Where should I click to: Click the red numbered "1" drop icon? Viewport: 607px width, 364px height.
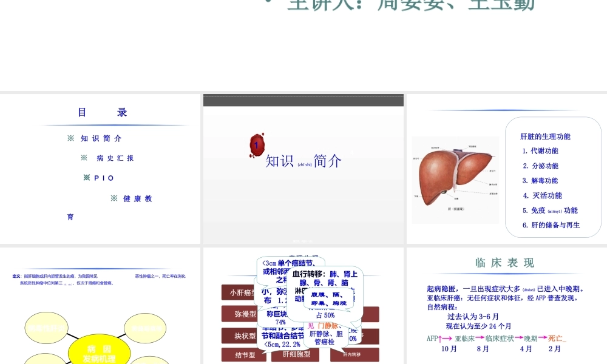256,146
